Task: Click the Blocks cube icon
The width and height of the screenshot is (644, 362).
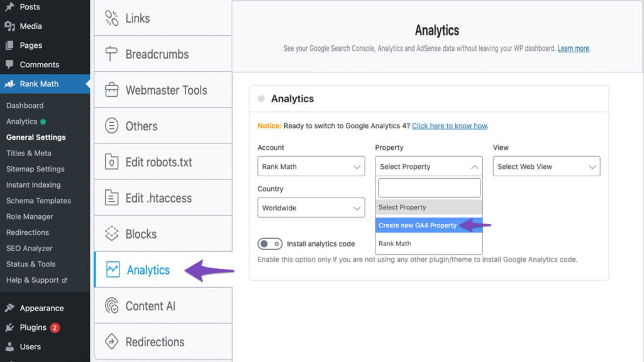Action: coord(111,233)
